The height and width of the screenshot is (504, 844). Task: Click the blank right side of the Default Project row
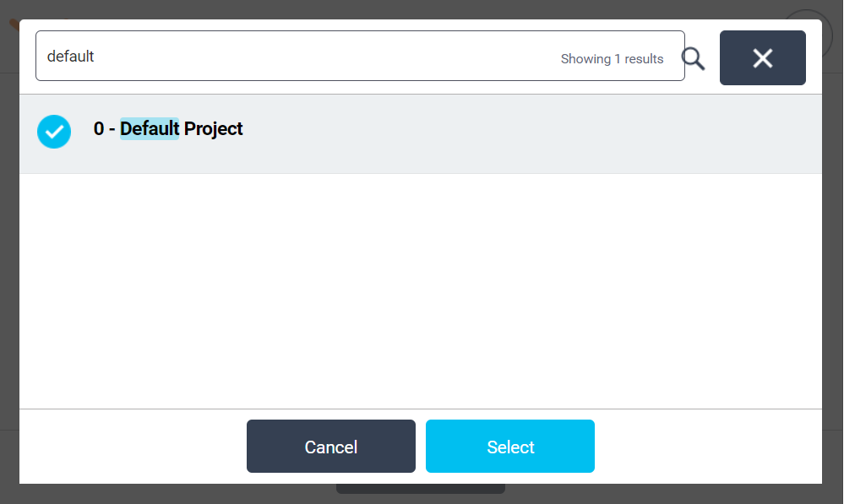click(591, 133)
